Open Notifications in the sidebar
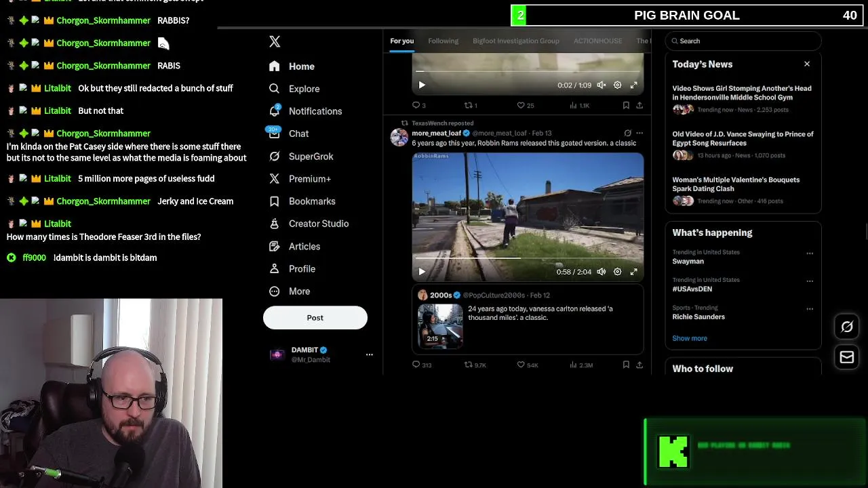868x488 pixels. tap(305, 111)
